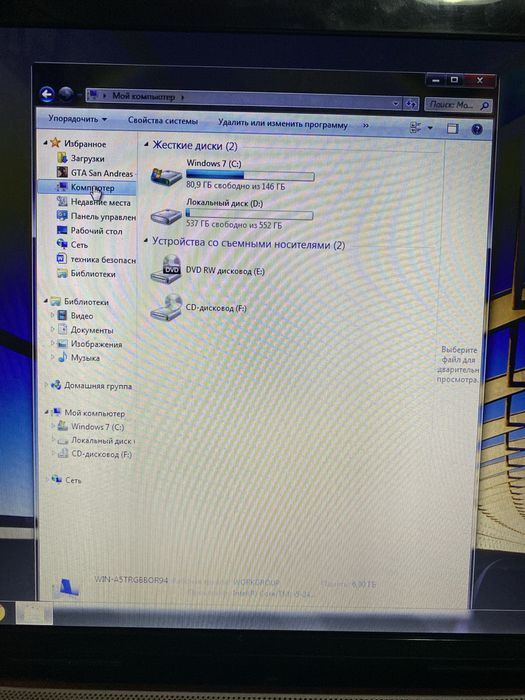
Task: Select Сеть at tree bottom
Action: 73,480
